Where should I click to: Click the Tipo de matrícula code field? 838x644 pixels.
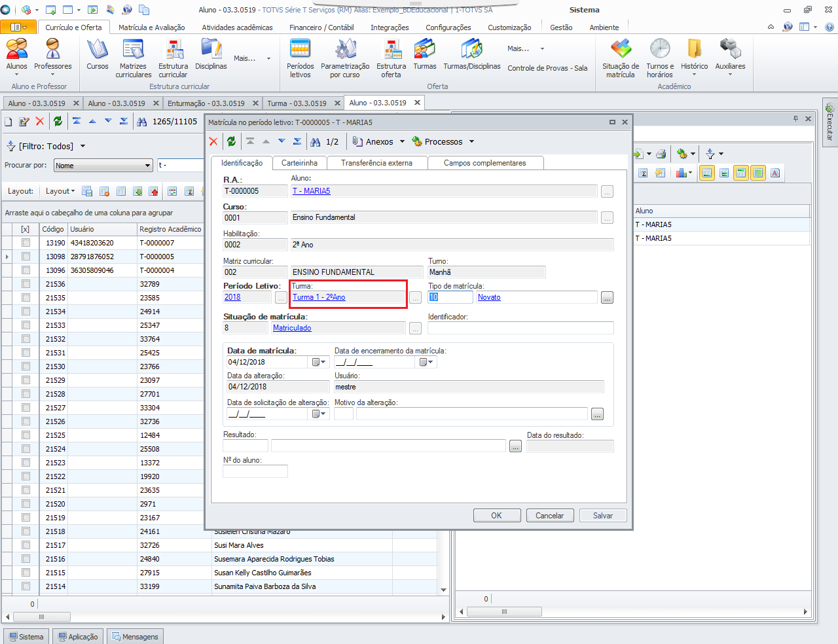[450, 297]
